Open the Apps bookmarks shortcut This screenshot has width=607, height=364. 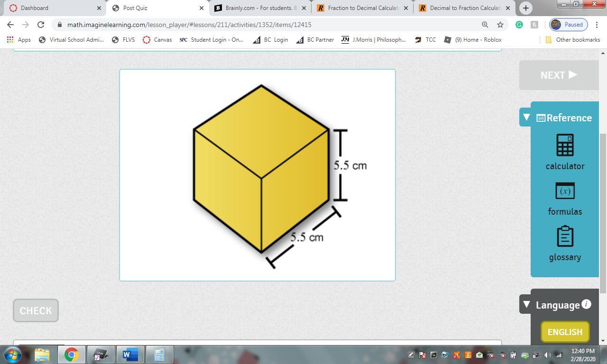[19, 40]
